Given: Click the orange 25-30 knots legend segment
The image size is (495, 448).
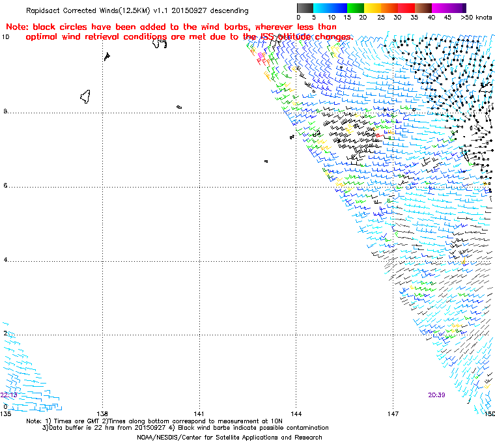Looking at the screenshot, I should coord(389,8).
